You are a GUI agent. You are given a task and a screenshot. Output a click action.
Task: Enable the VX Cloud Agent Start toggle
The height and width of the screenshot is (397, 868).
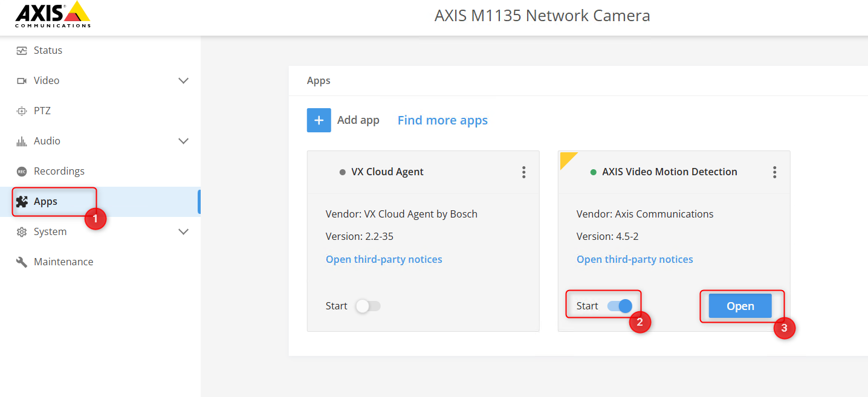368,306
